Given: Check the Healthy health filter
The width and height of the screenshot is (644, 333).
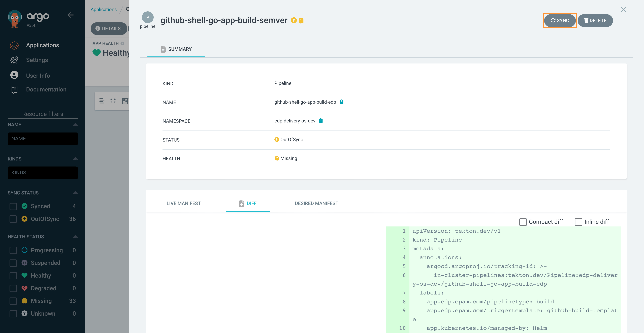Looking at the screenshot, I should pos(13,276).
